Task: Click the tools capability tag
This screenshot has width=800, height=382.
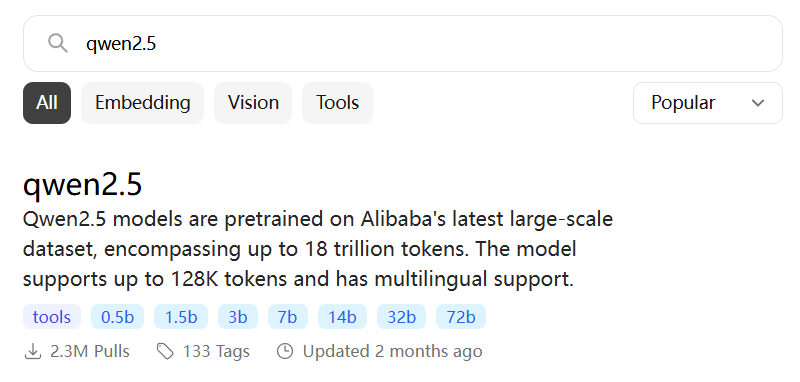Action: click(52, 317)
